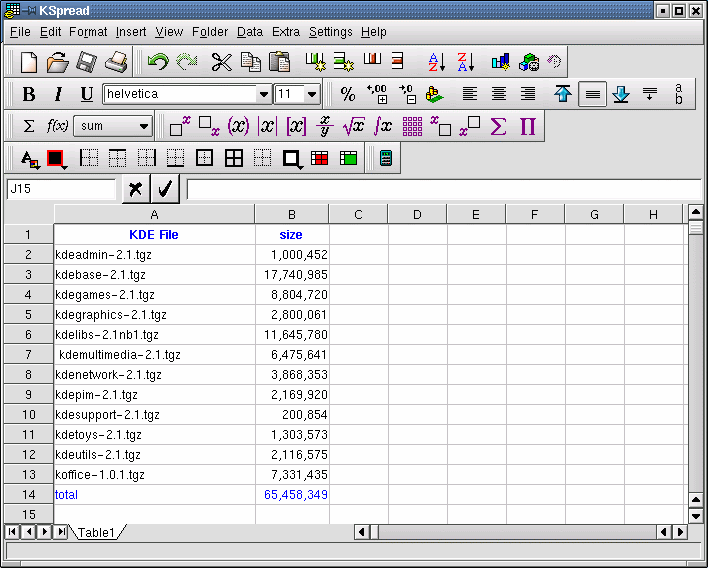708x568 pixels.
Task: Insert square root formula symbol
Action: click(353, 126)
